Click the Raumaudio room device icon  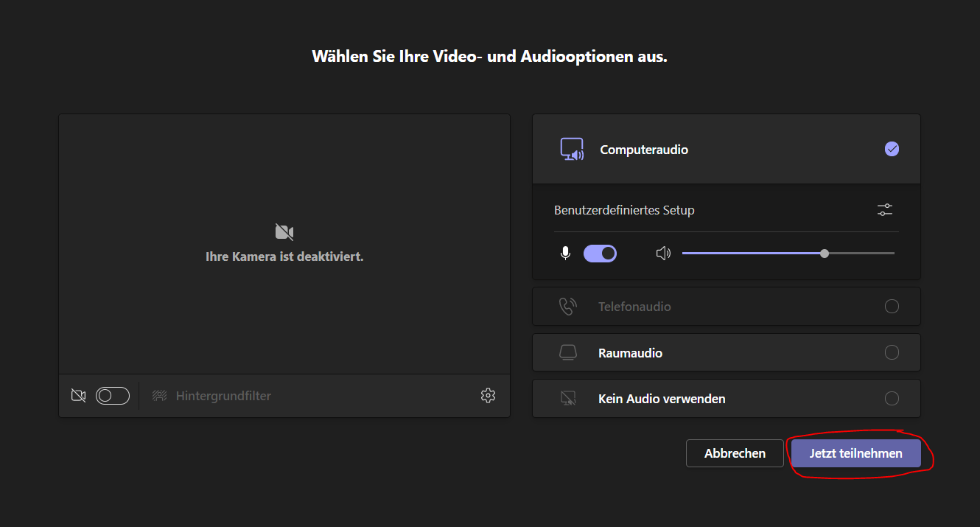[x=567, y=353]
